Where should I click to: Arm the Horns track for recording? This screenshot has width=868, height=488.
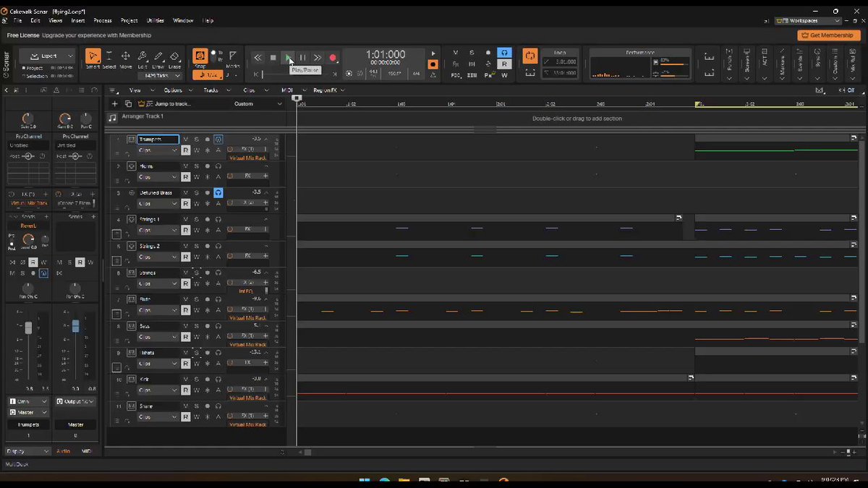coord(207,166)
